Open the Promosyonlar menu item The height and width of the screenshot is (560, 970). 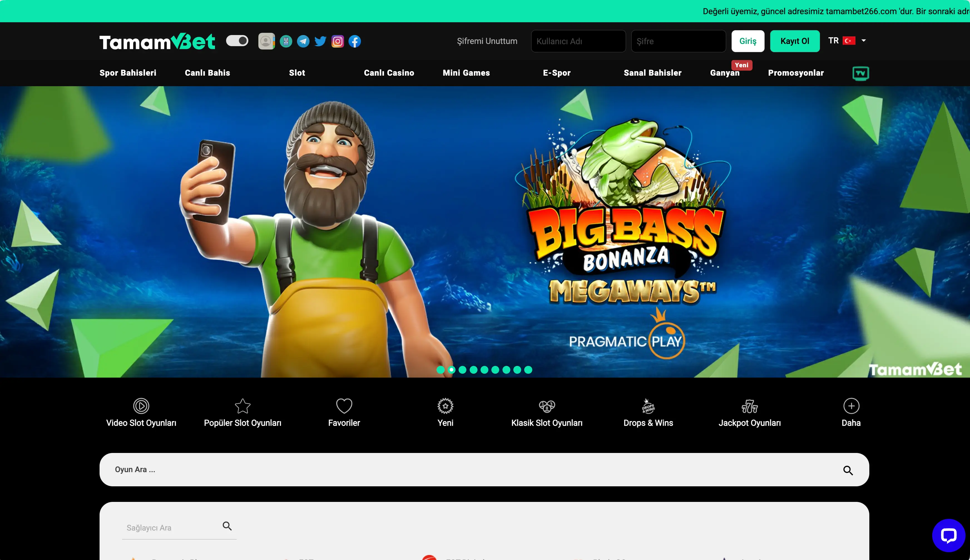795,73
